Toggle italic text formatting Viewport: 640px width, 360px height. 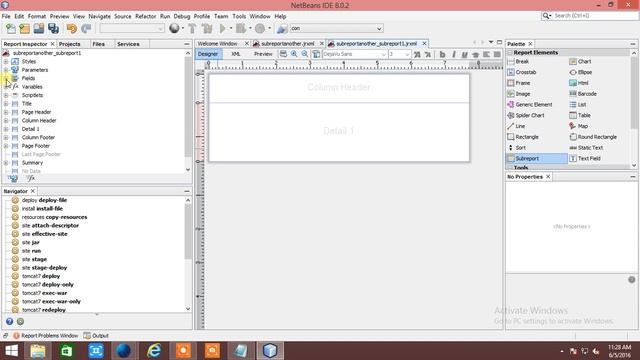point(453,54)
